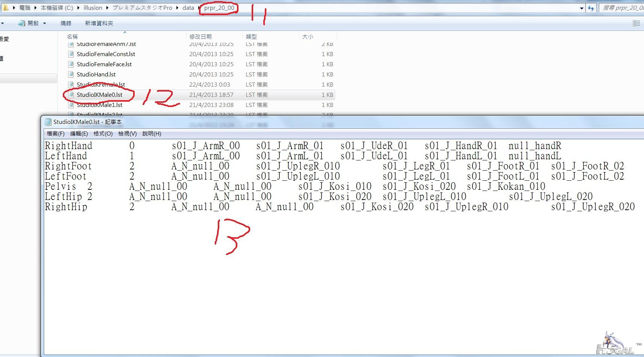Open the 格式(O) menu in Notepad
Screen dimensions: 644x357
click(x=103, y=134)
